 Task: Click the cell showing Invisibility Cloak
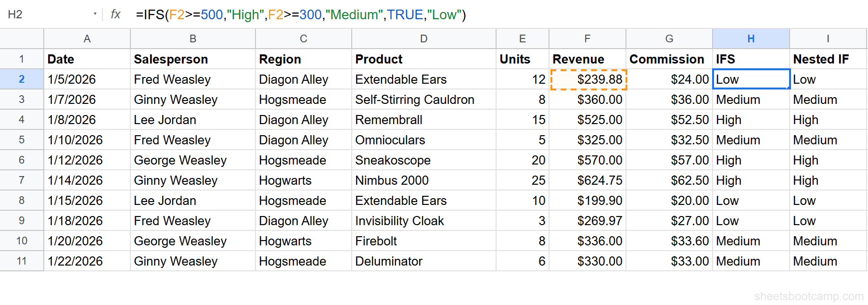click(x=423, y=221)
